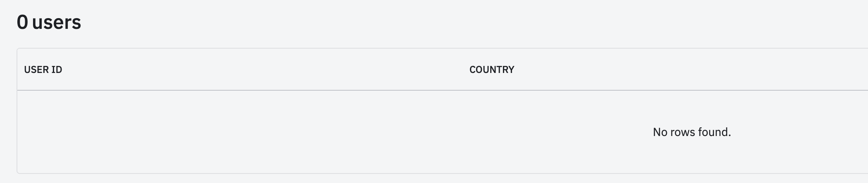
Task: Click the '0' count in the heading
Action: click(x=22, y=22)
